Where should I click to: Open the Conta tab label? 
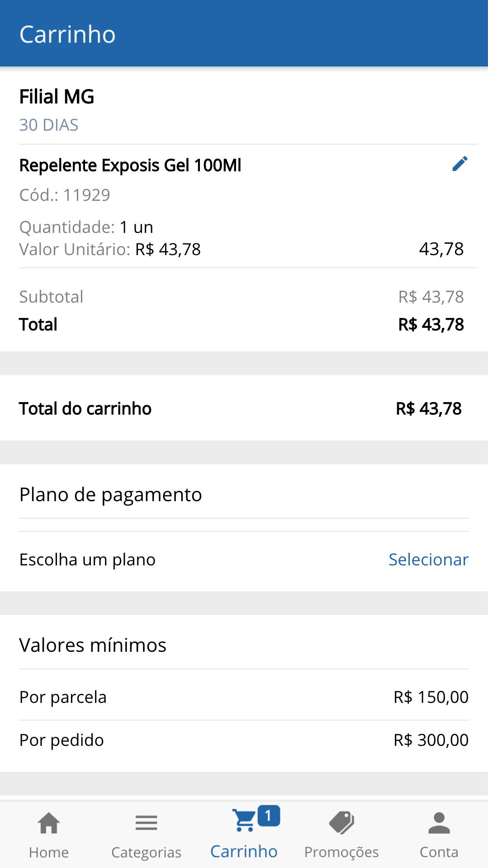439,852
